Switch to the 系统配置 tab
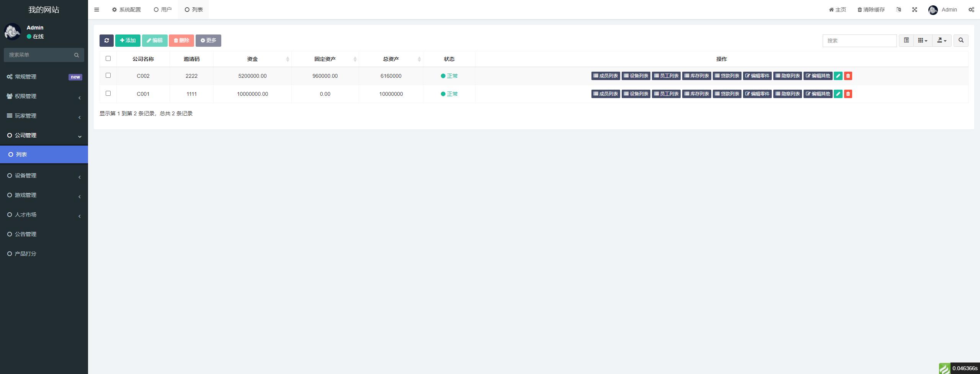This screenshot has height=374, width=980. click(x=126, y=10)
